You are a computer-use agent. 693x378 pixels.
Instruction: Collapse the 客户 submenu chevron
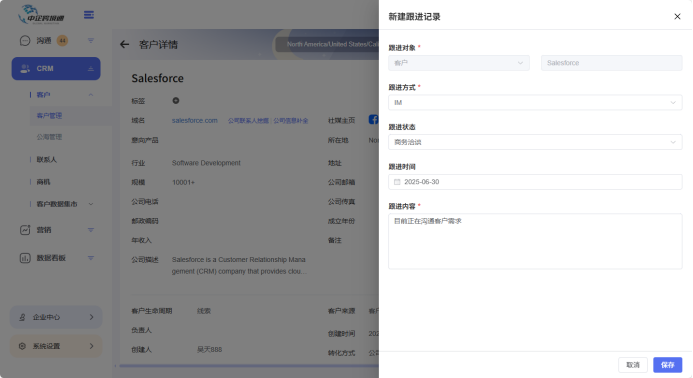[x=91, y=95]
